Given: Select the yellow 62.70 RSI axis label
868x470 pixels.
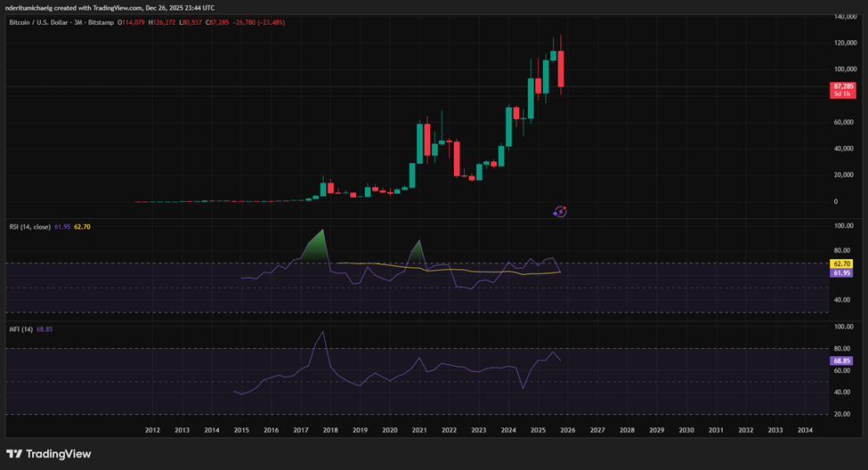Looking at the screenshot, I should 842,264.
